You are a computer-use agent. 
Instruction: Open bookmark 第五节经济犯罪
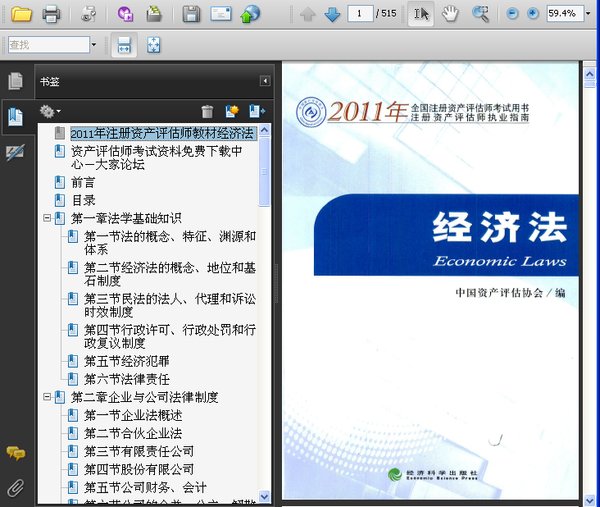tap(127, 361)
